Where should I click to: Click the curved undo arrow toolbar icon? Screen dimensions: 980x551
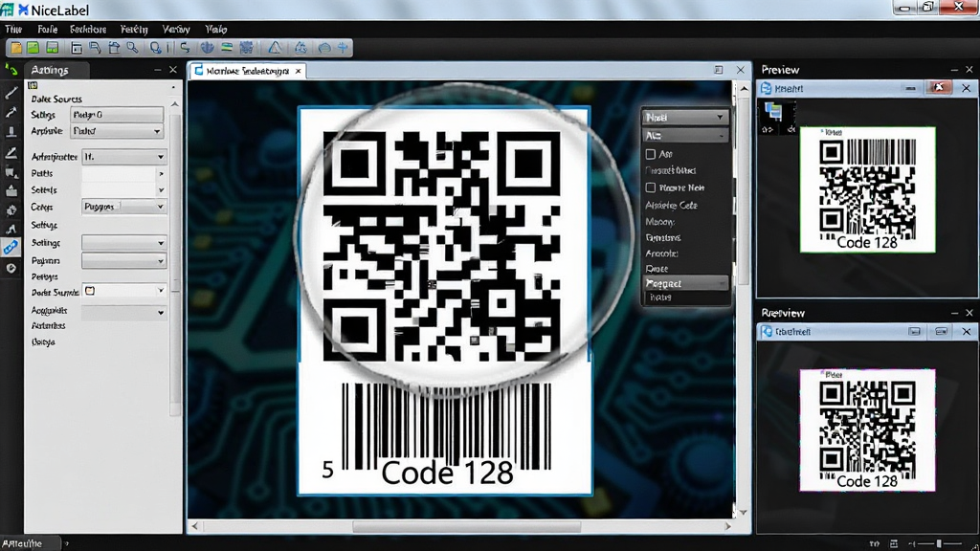[x=185, y=48]
